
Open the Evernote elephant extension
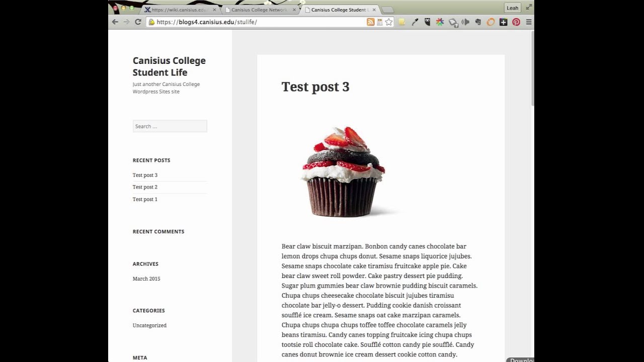tap(478, 22)
